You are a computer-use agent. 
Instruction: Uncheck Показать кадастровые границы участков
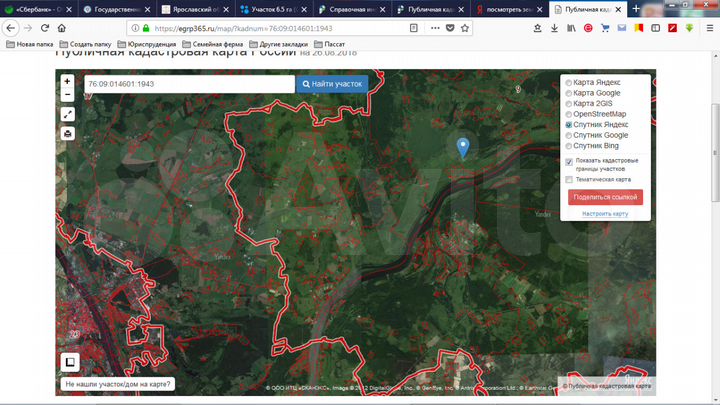569,162
